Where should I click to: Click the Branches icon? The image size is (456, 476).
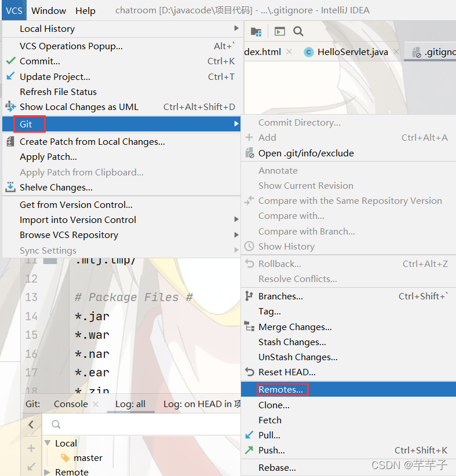pos(249,296)
